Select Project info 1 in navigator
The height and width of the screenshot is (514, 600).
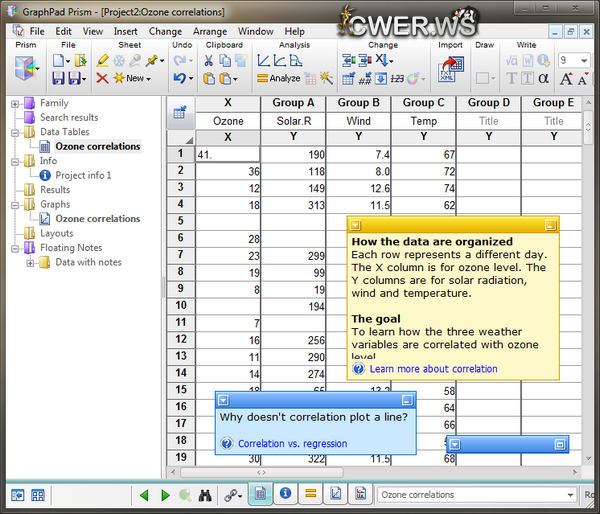point(83,175)
